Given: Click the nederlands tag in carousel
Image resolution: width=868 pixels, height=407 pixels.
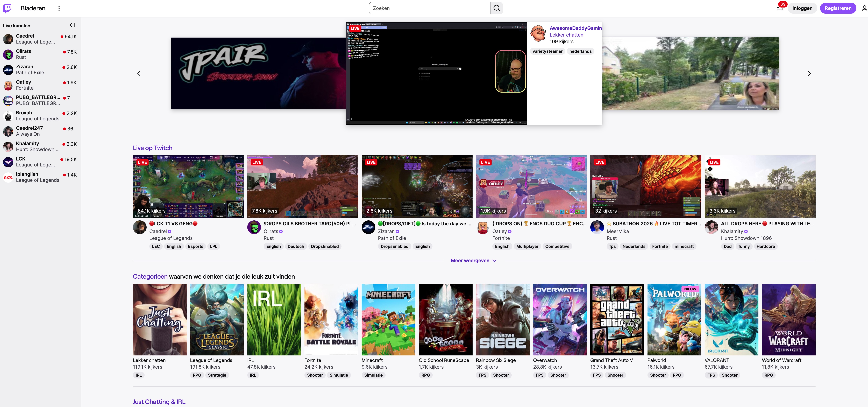Looking at the screenshot, I should [580, 51].
